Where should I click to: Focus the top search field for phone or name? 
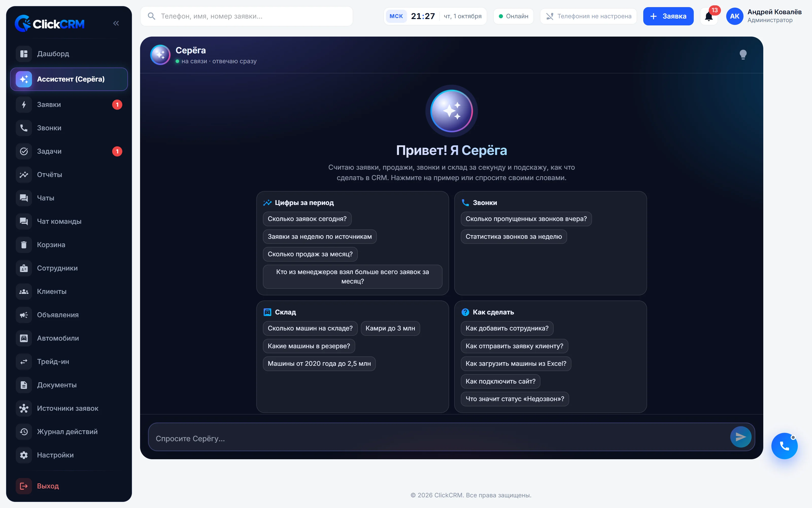[246, 16]
